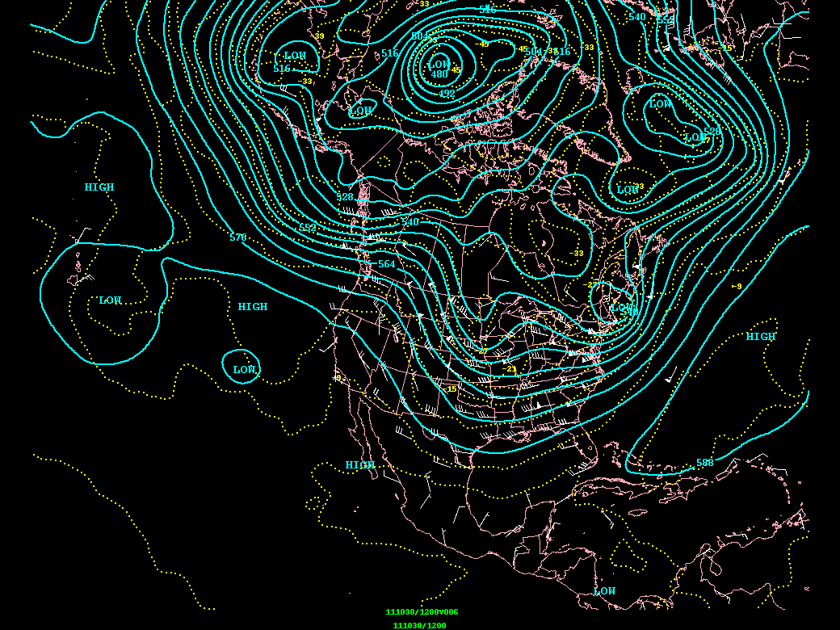This screenshot has width=840, height=630.
Task: Select the 564 contour label
Action: pos(387,263)
